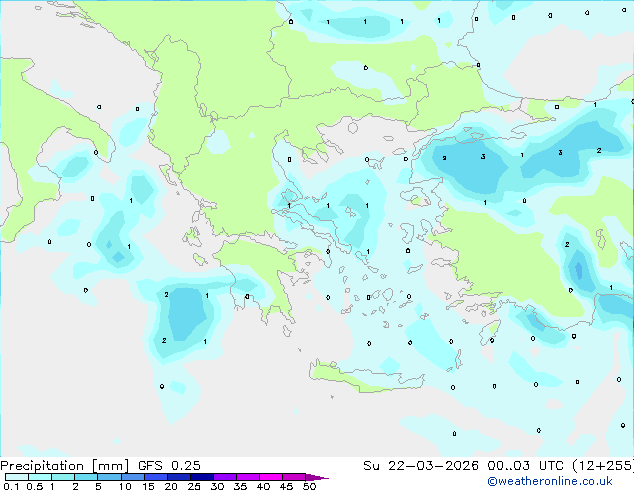Choose legend swatch between 20 and 25
This screenshot has width=634, height=490.
point(179,477)
